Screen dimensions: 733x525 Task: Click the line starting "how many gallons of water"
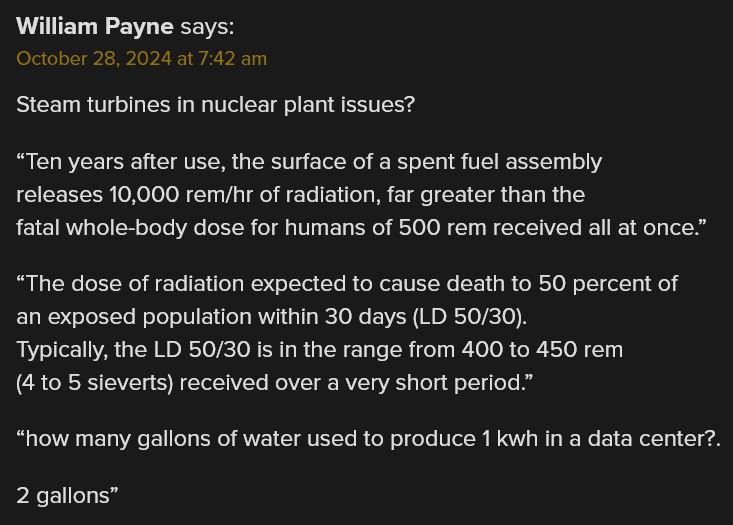click(x=369, y=439)
